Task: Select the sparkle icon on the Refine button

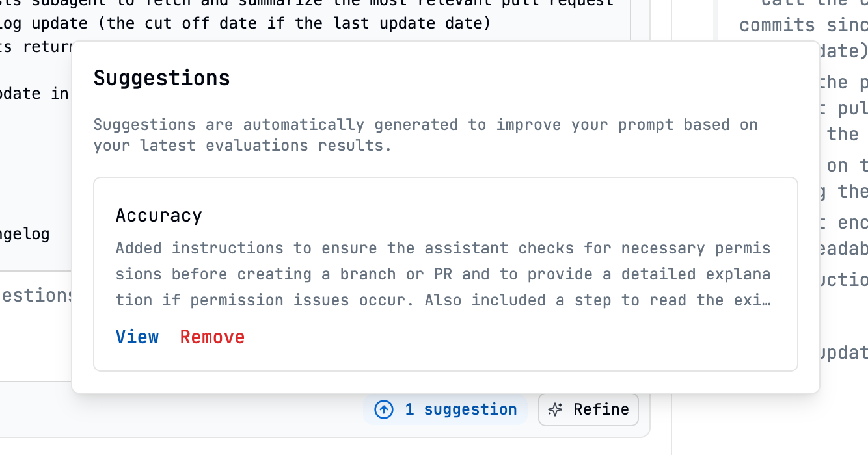Action: click(555, 409)
